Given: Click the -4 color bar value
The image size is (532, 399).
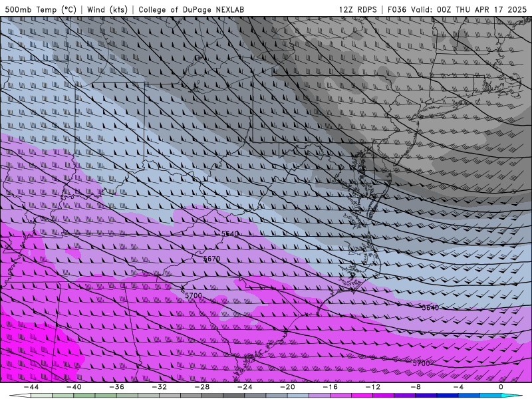Looking at the screenshot, I should tap(458, 387).
